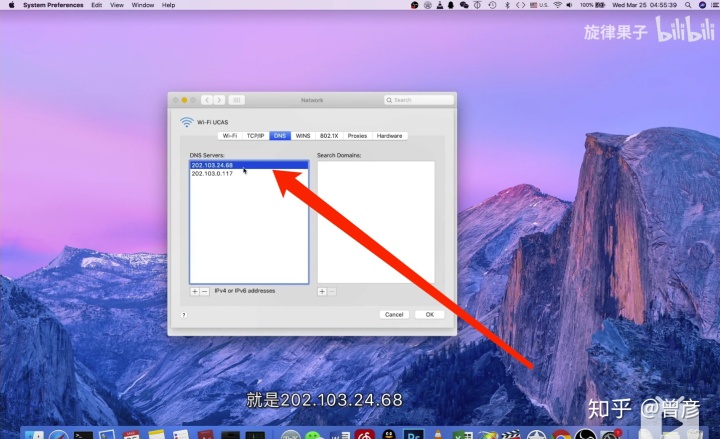Open the WINS tab

(x=303, y=136)
